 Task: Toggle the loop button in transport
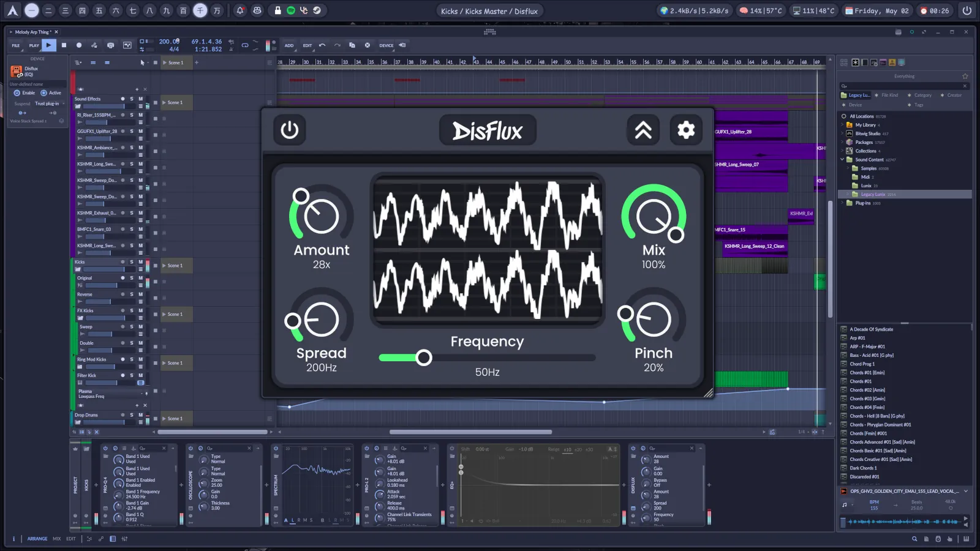(x=245, y=45)
